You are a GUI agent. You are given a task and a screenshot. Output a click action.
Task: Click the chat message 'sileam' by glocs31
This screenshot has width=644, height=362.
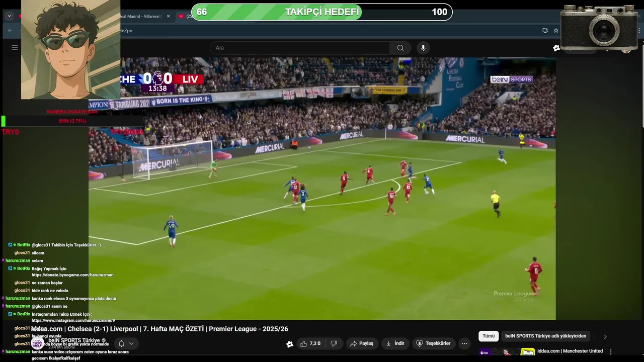pyautogui.click(x=38, y=253)
